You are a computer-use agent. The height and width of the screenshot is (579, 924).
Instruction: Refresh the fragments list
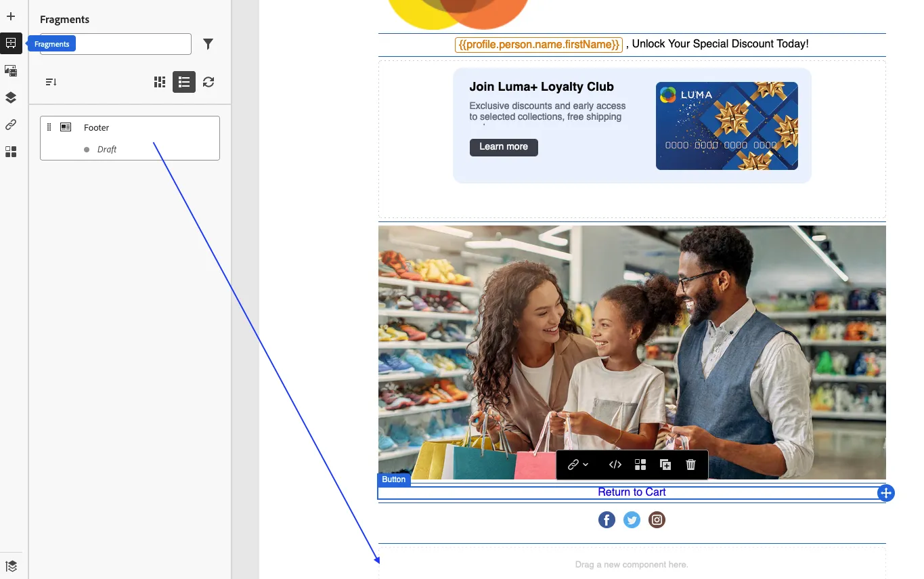click(208, 82)
